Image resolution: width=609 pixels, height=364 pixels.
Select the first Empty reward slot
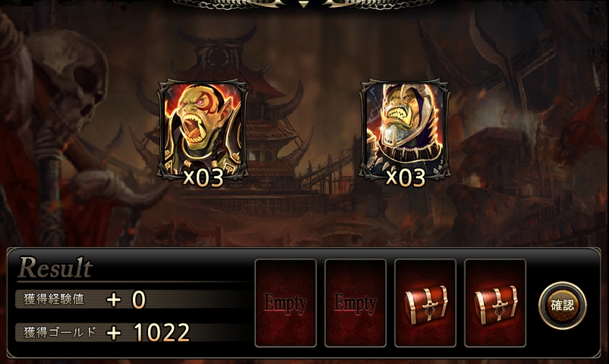286,303
